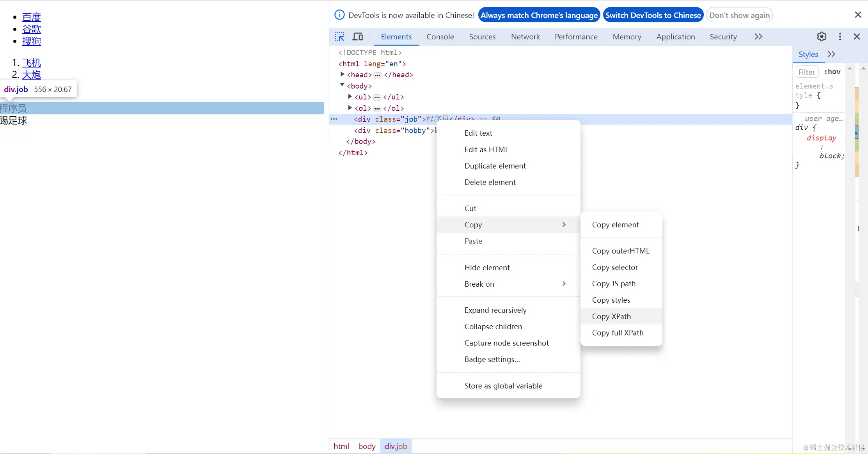Choose Duplicate element
Viewport: 868px width, 454px height.
[508, 166]
